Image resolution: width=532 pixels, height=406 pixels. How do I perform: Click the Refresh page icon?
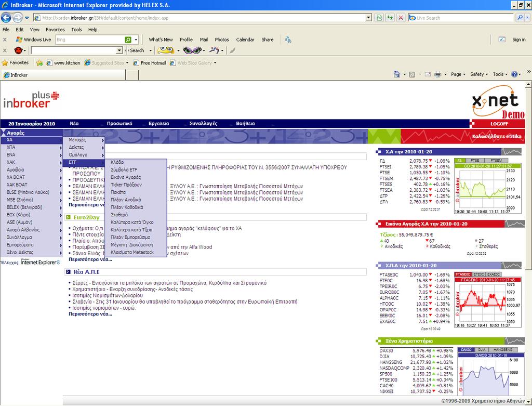(390, 18)
